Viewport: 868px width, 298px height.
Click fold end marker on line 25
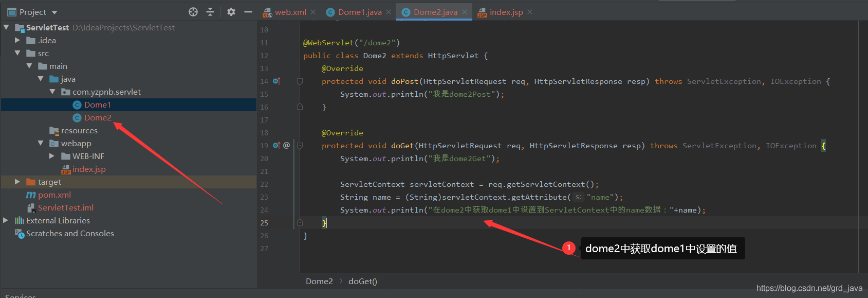click(x=300, y=223)
